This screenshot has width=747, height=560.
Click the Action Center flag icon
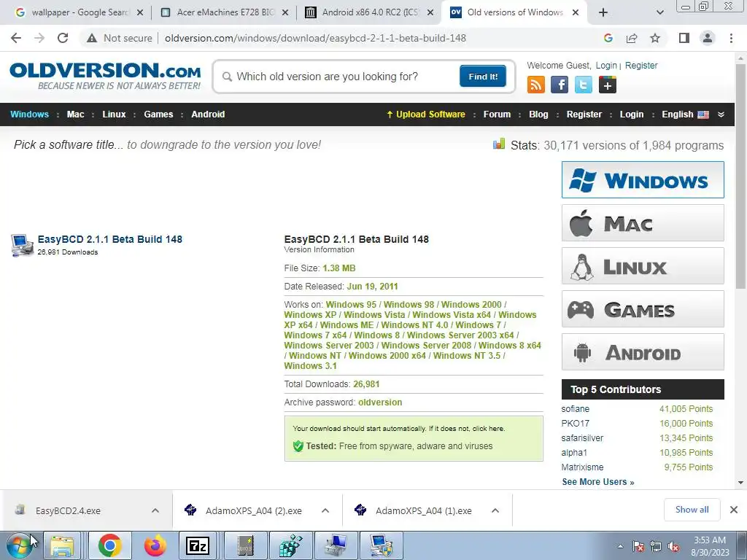click(638, 547)
